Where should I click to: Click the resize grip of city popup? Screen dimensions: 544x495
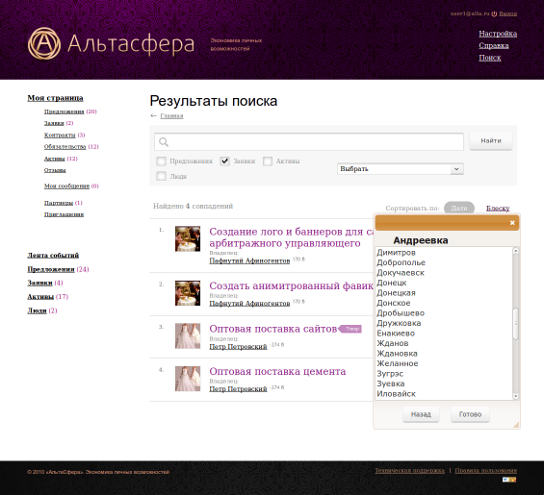click(x=516, y=425)
